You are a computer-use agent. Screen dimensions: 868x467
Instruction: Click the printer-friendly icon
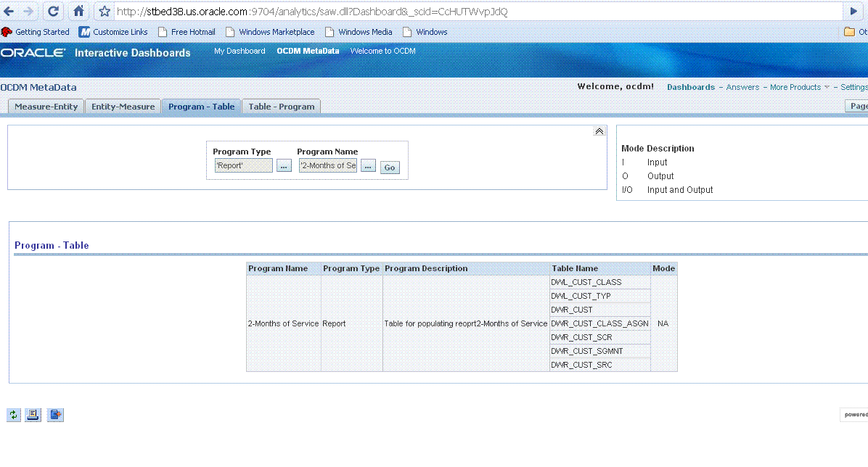point(33,415)
